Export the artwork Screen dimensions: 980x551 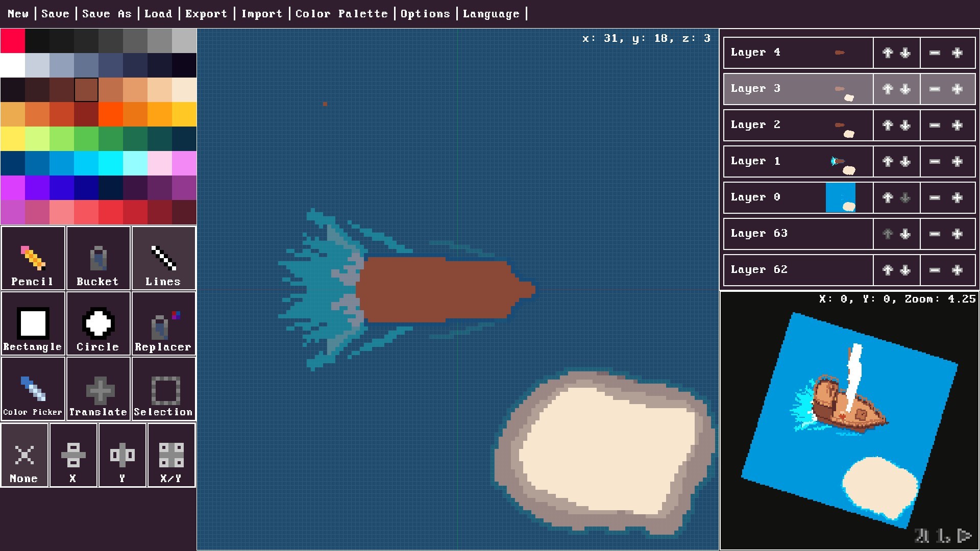(x=206, y=14)
